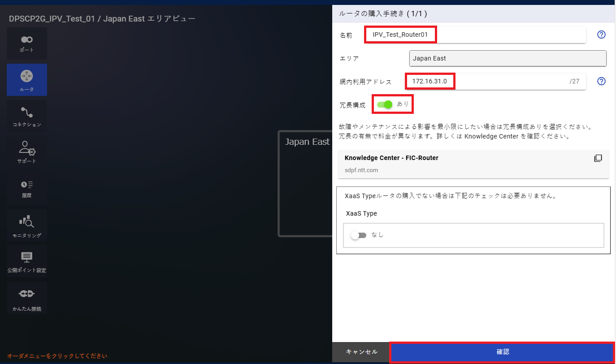The height and width of the screenshot is (364, 616).
Task: Open the かんたん接続 sidebar menu
Action: (27, 298)
